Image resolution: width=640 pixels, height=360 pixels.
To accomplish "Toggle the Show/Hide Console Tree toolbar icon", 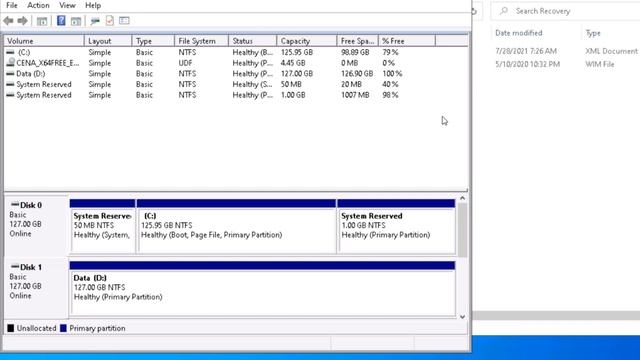I will click(x=42, y=21).
